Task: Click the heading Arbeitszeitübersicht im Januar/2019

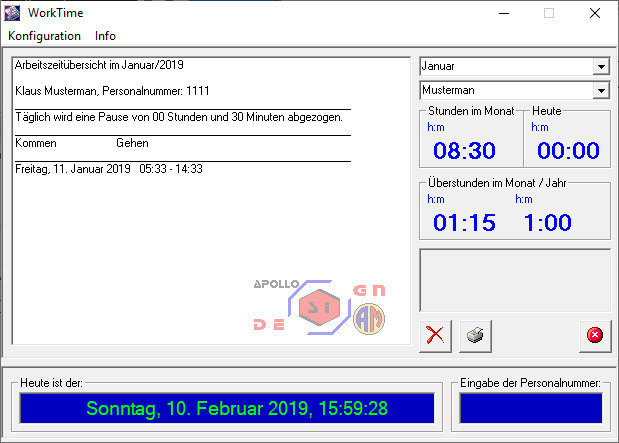Action: pos(99,65)
